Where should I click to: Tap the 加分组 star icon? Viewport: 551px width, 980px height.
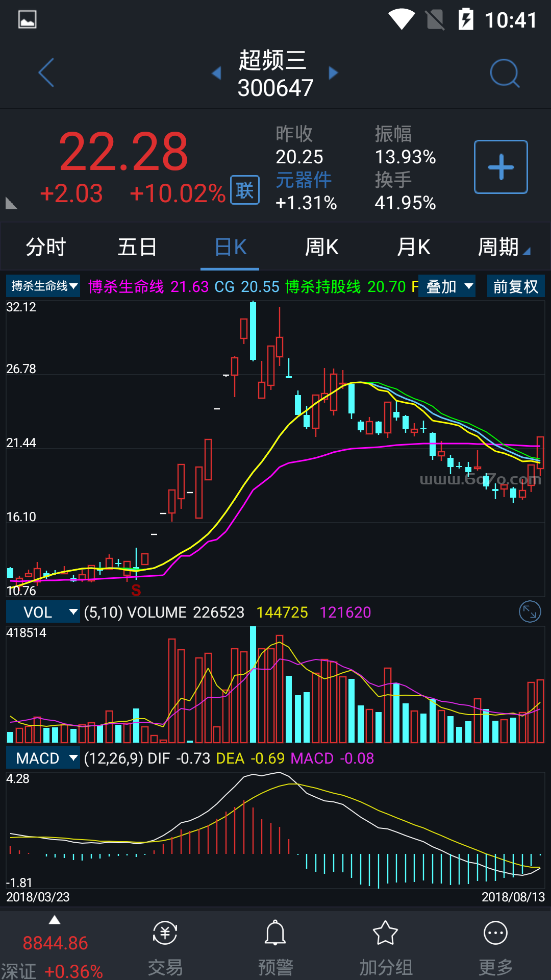click(x=385, y=933)
